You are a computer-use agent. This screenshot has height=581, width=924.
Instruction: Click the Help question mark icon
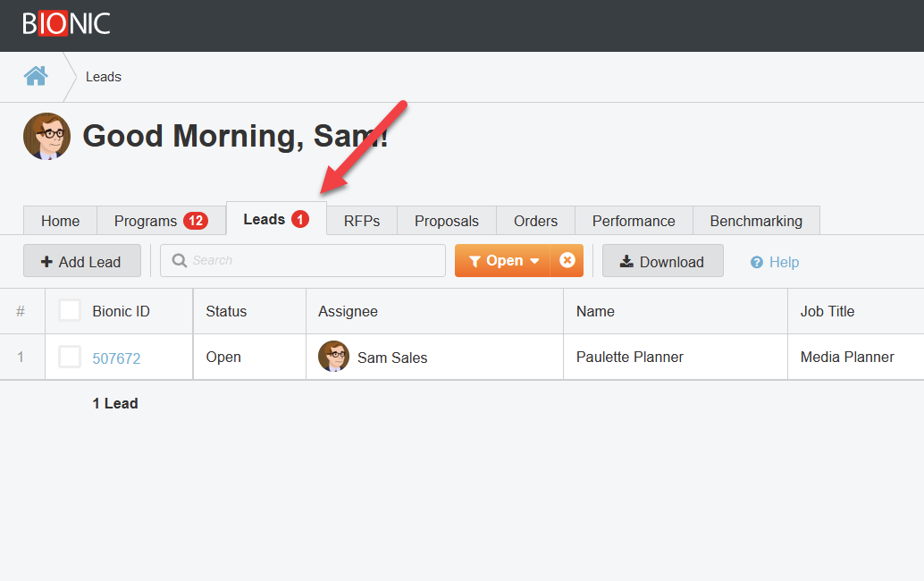tap(757, 262)
